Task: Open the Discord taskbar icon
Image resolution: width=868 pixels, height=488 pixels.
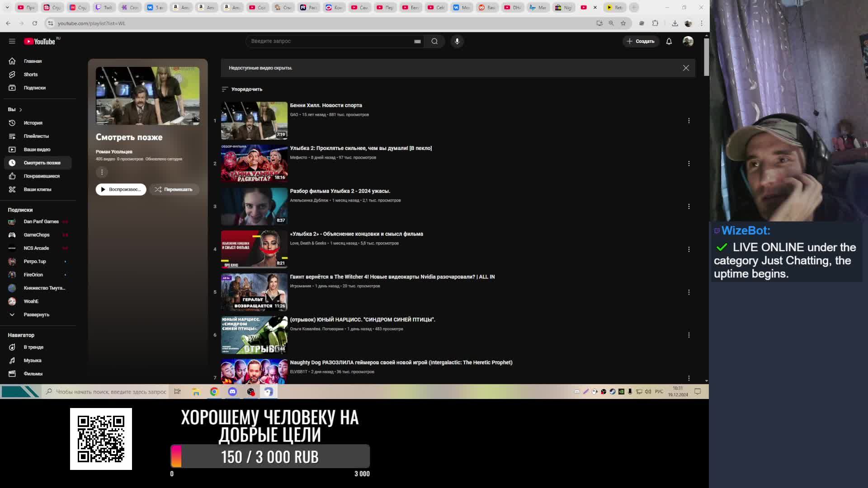Action: tap(232, 392)
